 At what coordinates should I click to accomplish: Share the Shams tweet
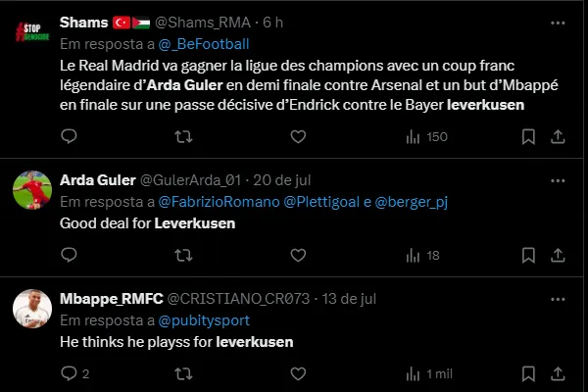558,136
